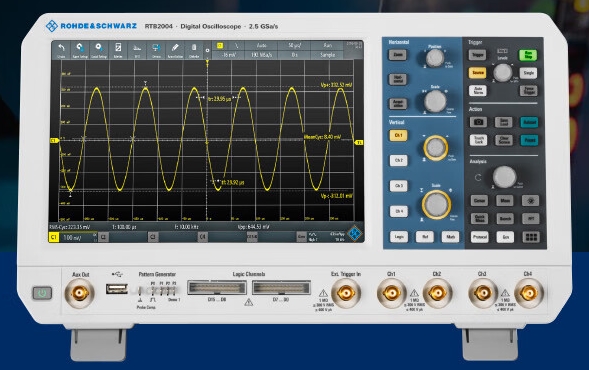
Task: Open the Sample acquisition mode field
Action: point(327,55)
